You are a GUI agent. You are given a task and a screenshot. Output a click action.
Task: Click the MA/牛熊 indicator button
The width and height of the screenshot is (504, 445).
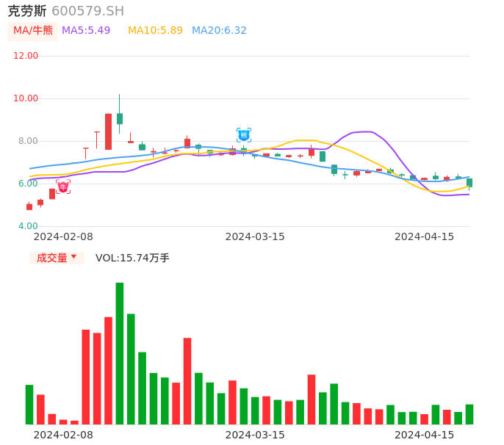point(32,31)
